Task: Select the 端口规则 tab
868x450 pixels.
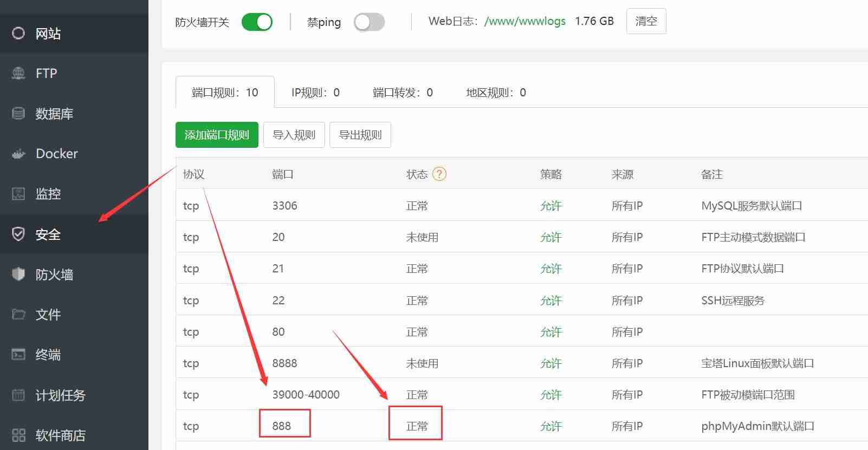Action: [x=225, y=93]
